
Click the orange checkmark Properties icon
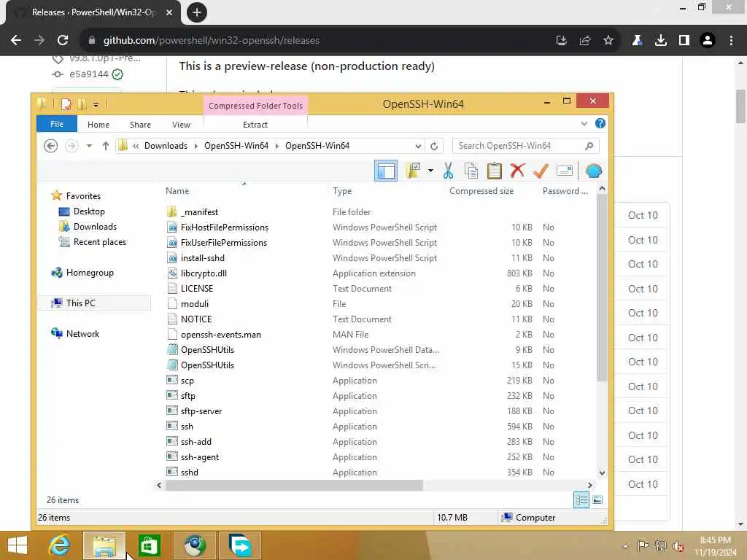coord(541,171)
